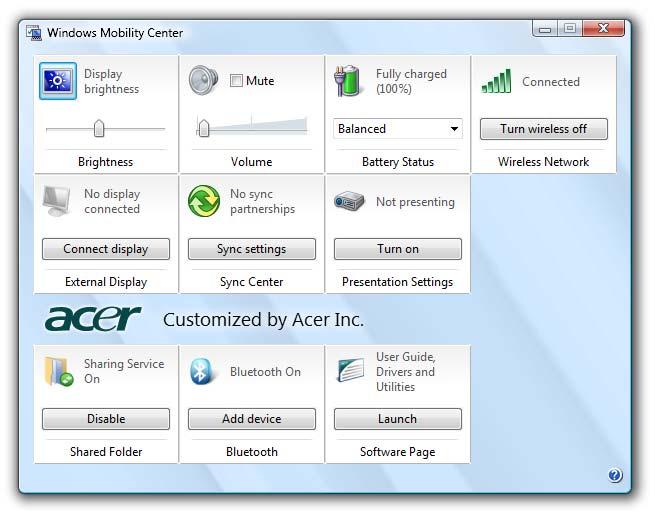Click the Connect display button
Image resolution: width=655 pixels, height=513 pixels.
tap(106, 249)
